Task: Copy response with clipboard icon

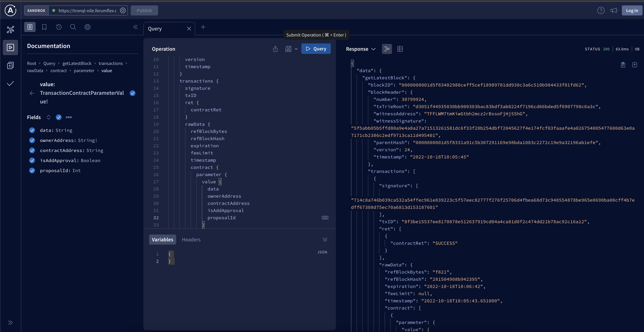Action: (623, 65)
